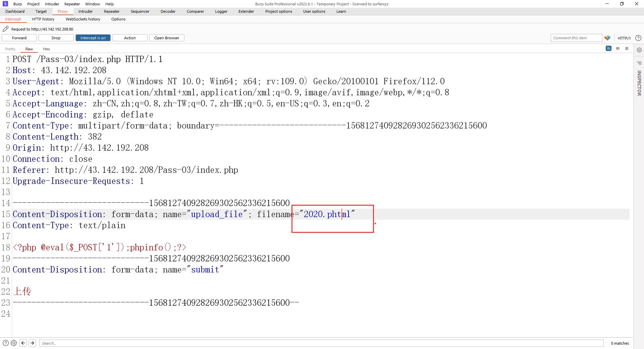
Task: Click the POST /Pass-03/index.php request line
Action: (x=88, y=59)
